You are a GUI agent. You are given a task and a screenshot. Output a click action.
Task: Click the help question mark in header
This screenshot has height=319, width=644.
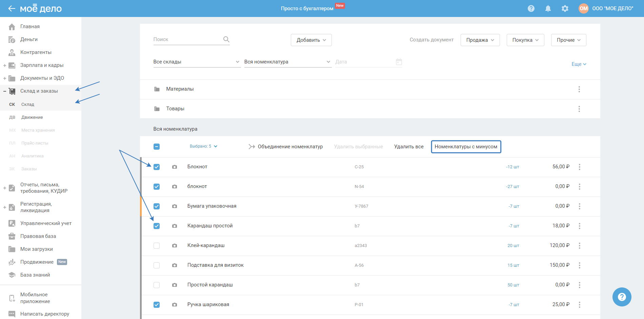(x=531, y=8)
